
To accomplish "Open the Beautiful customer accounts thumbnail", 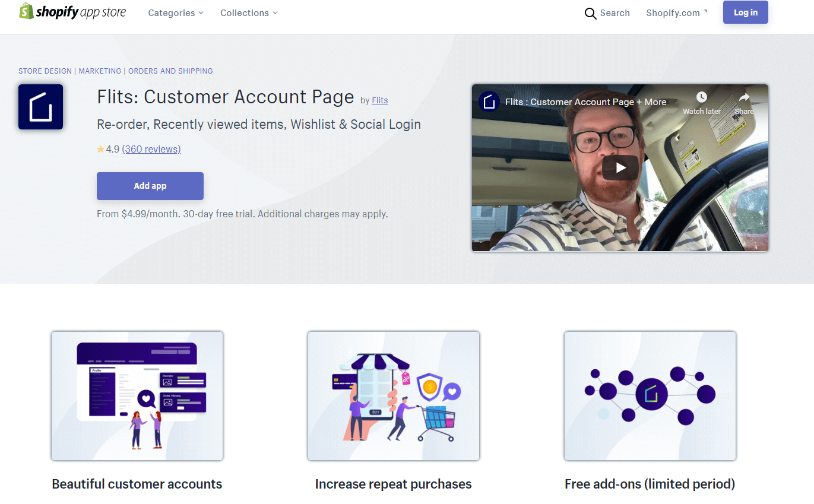I will pos(137,396).
